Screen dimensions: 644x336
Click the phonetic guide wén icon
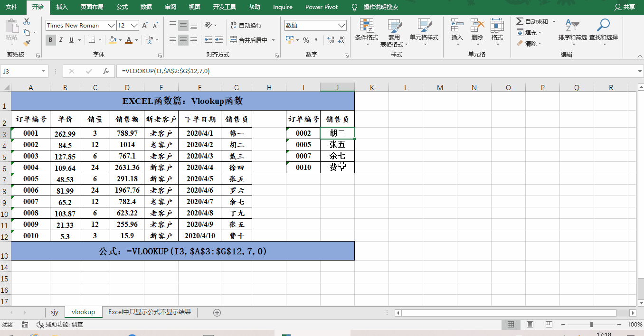[x=149, y=40]
